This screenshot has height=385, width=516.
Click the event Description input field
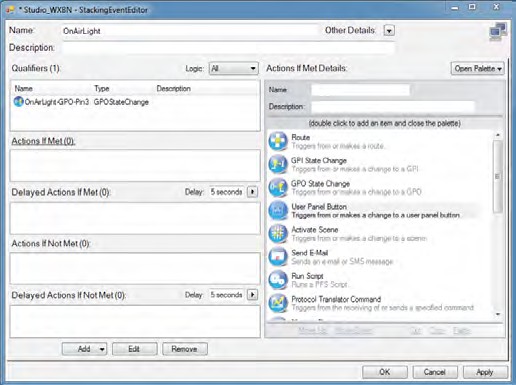tap(228, 48)
